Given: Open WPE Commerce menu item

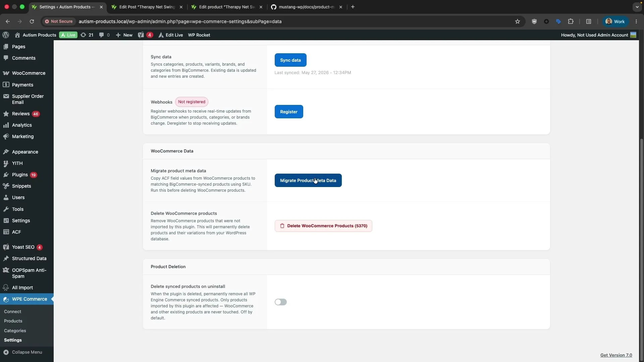Looking at the screenshot, I should [27, 299].
